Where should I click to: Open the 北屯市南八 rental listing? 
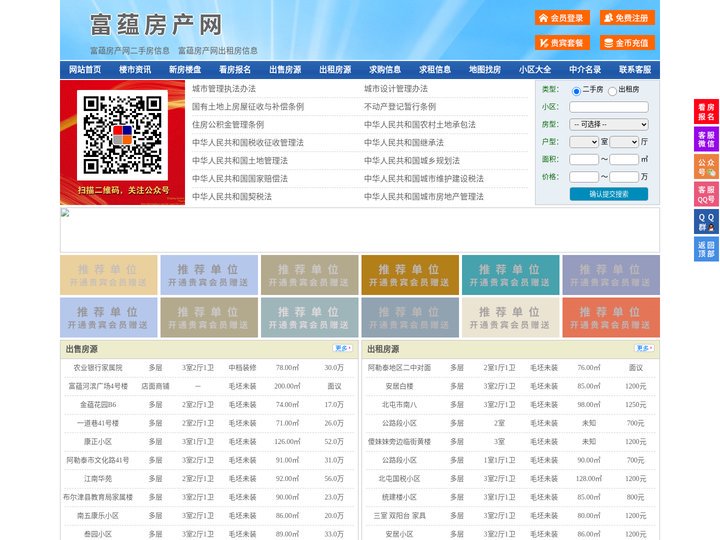pyautogui.click(x=399, y=405)
